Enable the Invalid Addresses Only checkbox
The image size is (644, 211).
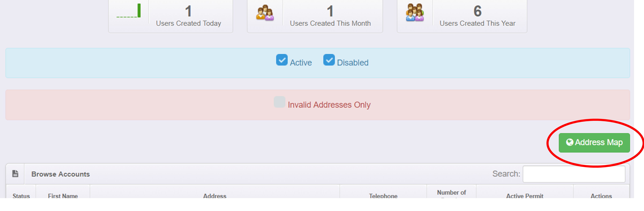point(279,102)
